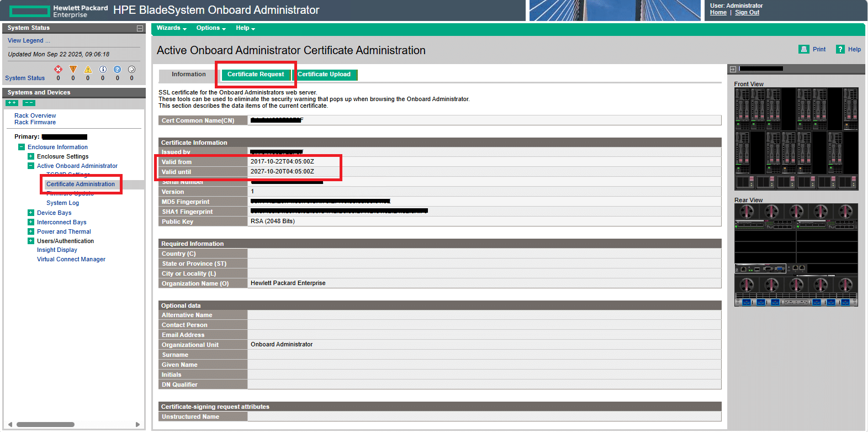868x432 pixels.
Task: Collapse all tree nodes with -- button
Action: [29, 103]
